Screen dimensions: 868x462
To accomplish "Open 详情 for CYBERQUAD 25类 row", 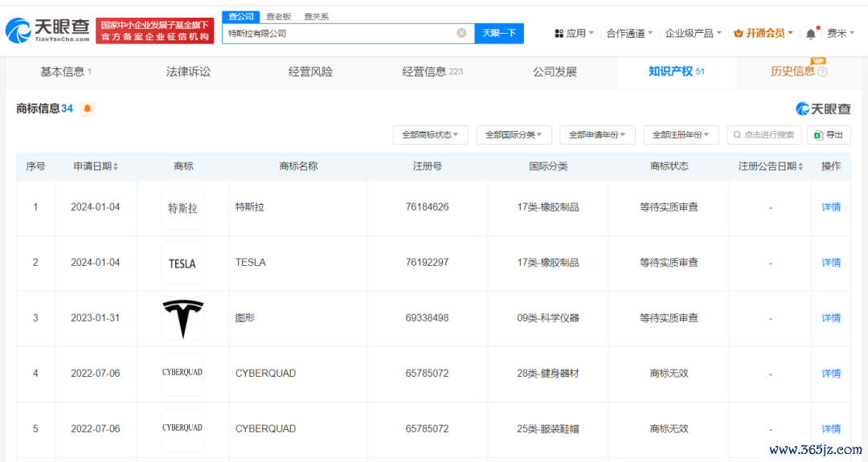I will click(x=831, y=429).
